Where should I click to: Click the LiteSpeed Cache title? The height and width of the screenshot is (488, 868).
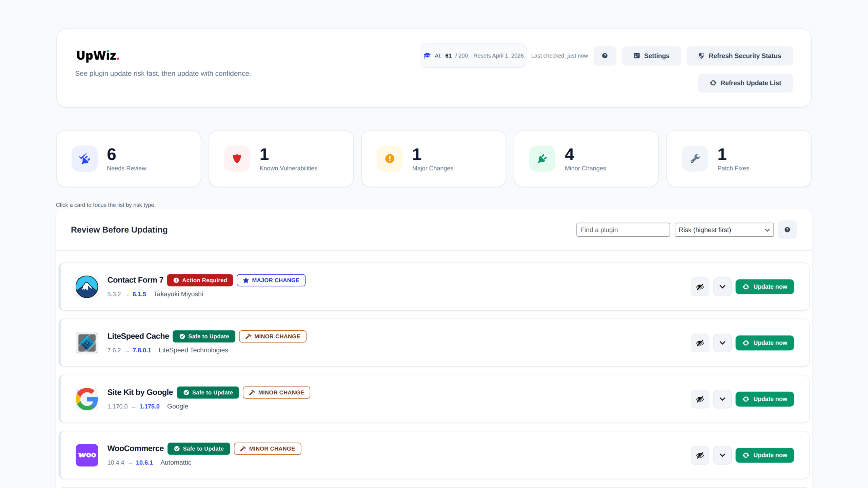tap(138, 336)
